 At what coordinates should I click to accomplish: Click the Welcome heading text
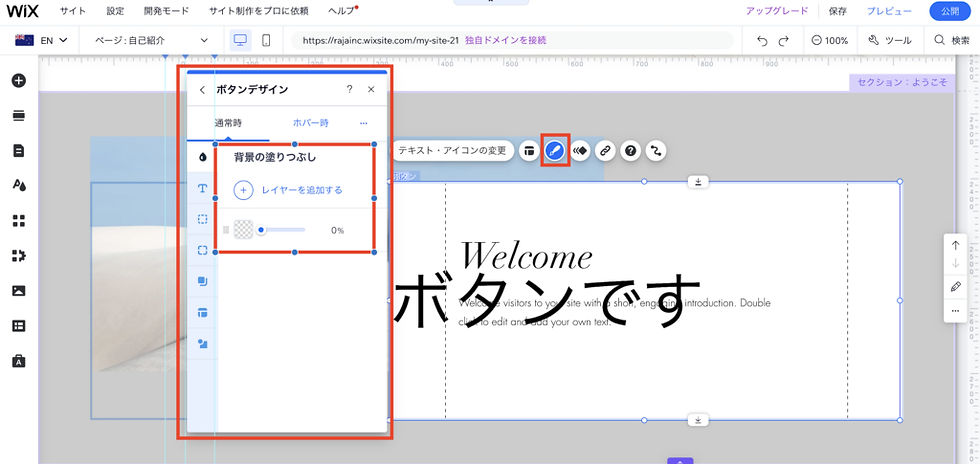[x=526, y=255]
